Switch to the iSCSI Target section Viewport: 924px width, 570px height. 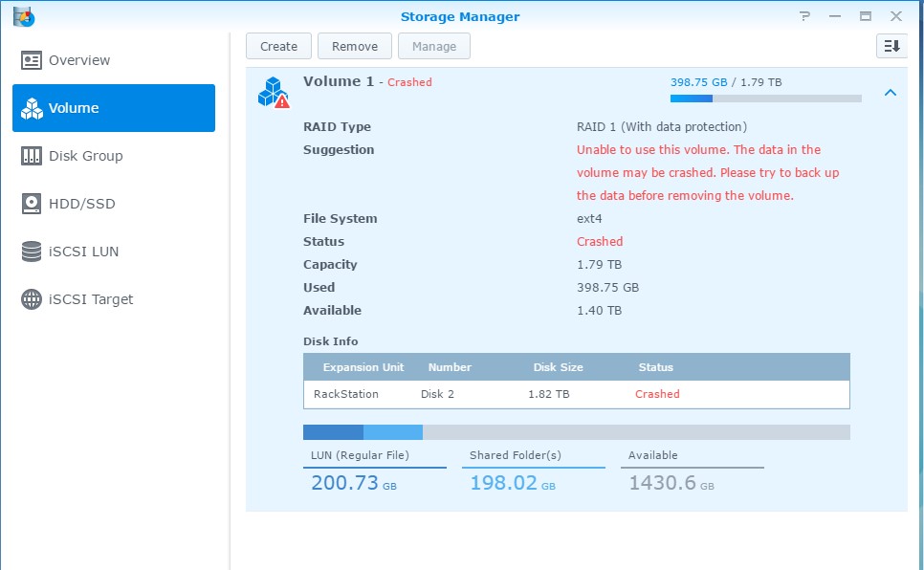(91, 299)
